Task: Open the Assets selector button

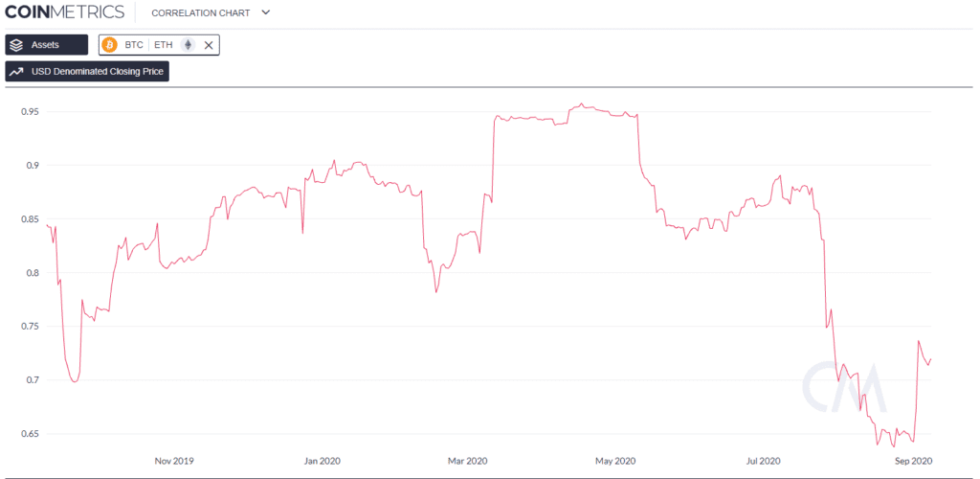Action: tap(47, 45)
